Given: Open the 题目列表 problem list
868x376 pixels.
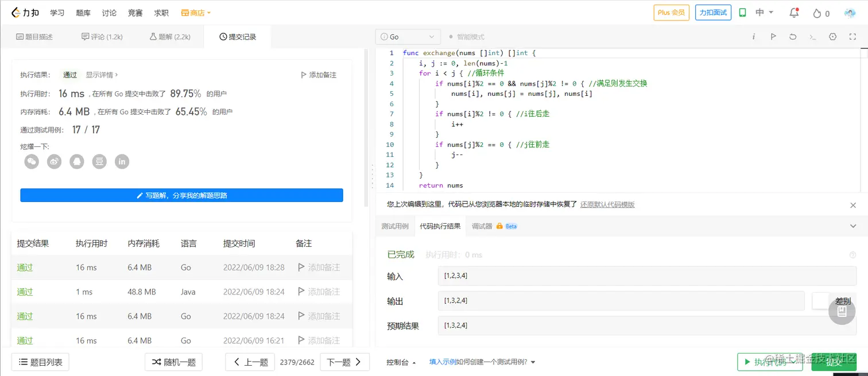Looking at the screenshot, I should (40, 362).
